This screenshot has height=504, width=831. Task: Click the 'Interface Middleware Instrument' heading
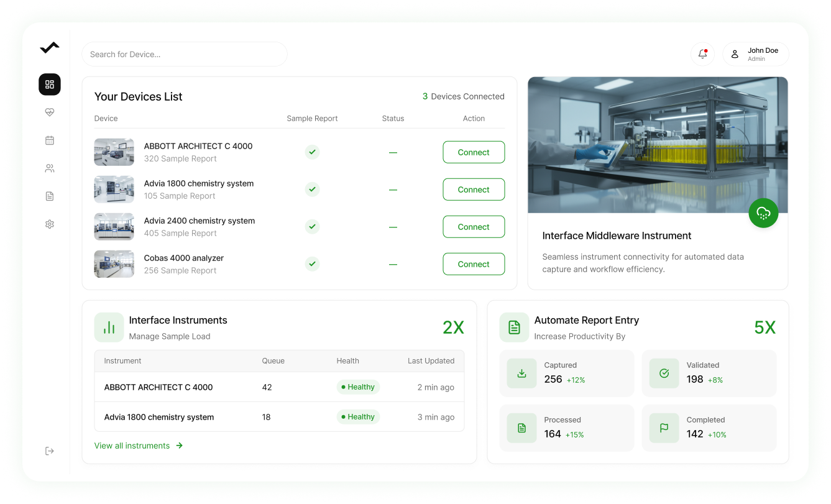click(x=617, y=236)
